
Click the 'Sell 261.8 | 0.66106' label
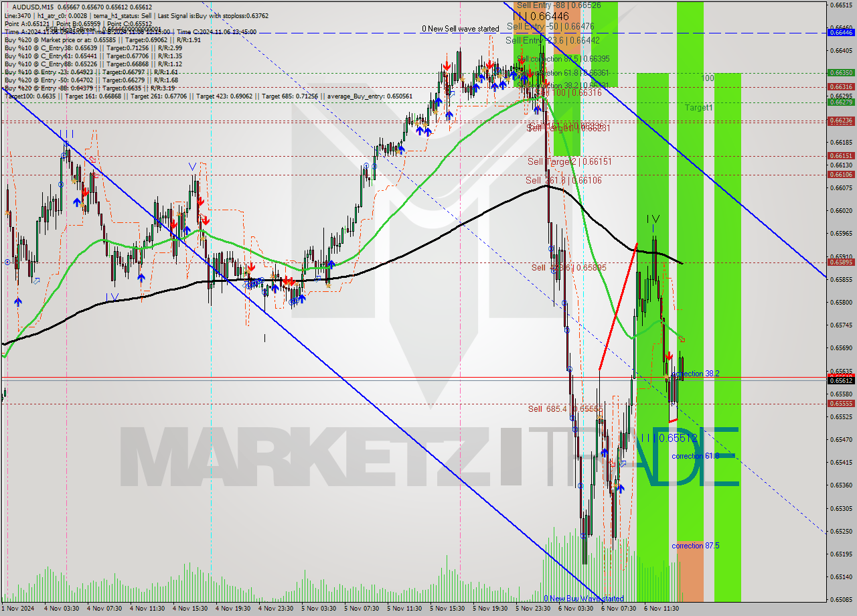tap(563, 180)
